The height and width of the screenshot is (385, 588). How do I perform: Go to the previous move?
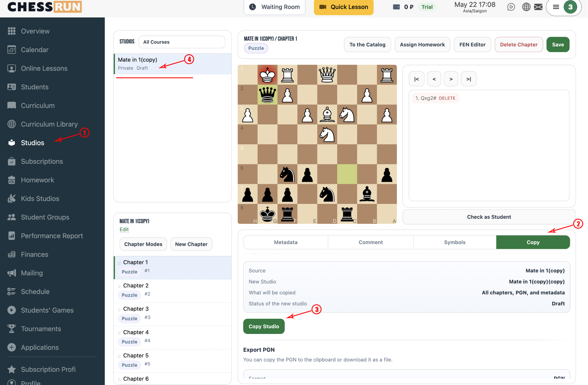(x=434, y=79)
